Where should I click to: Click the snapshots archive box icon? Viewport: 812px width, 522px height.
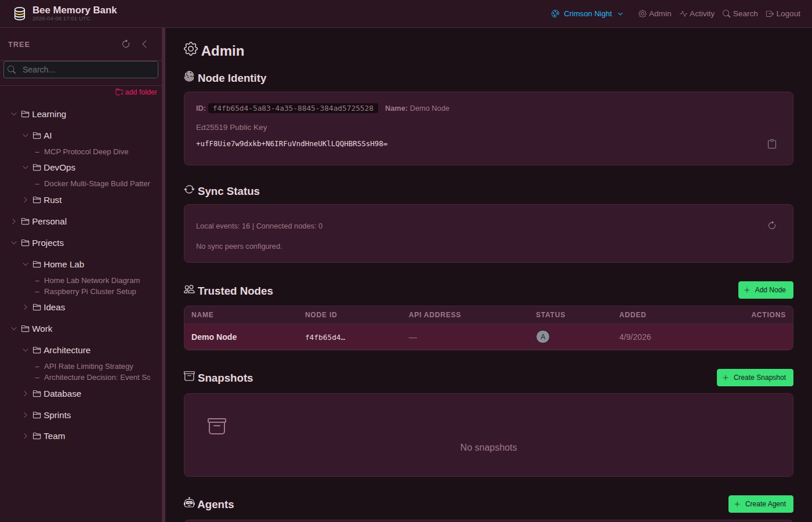point(217,426)
